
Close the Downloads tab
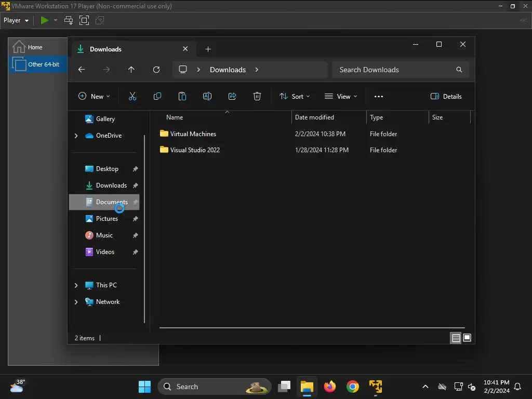point(185,49)
